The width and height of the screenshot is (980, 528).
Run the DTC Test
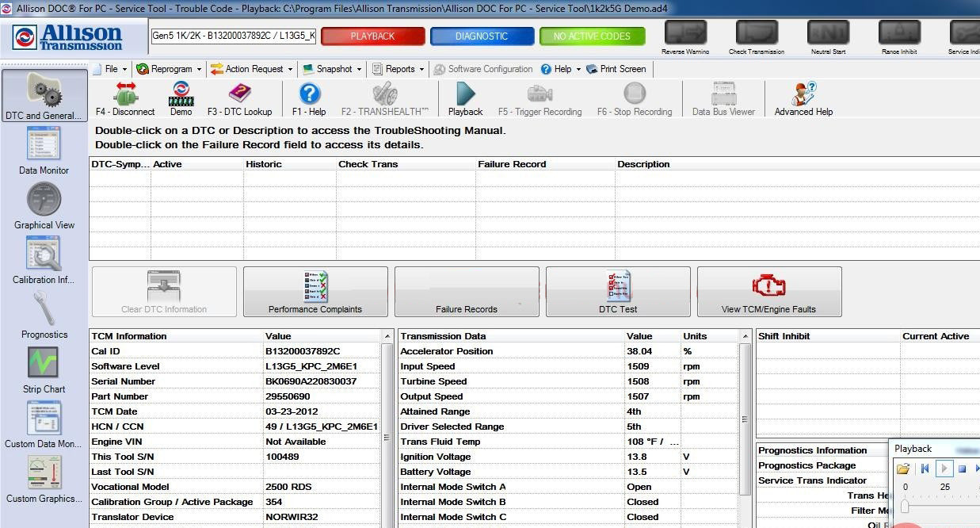[618, 291]
